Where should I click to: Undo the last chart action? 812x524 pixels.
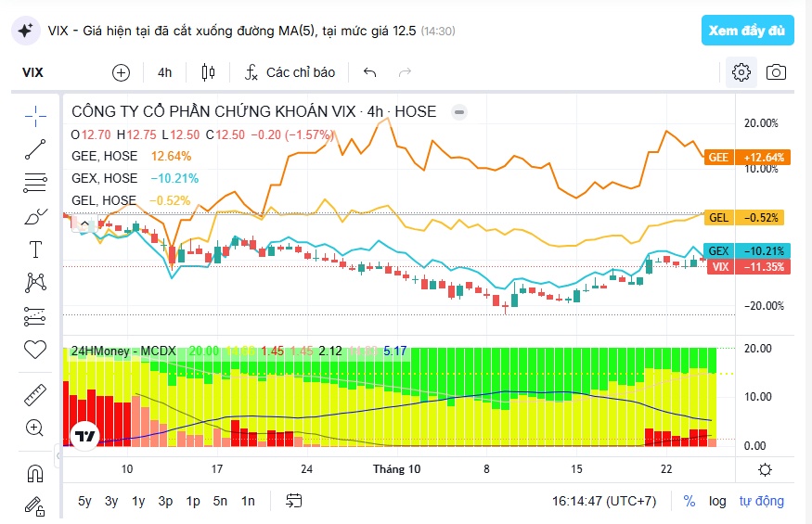[369, 72]
